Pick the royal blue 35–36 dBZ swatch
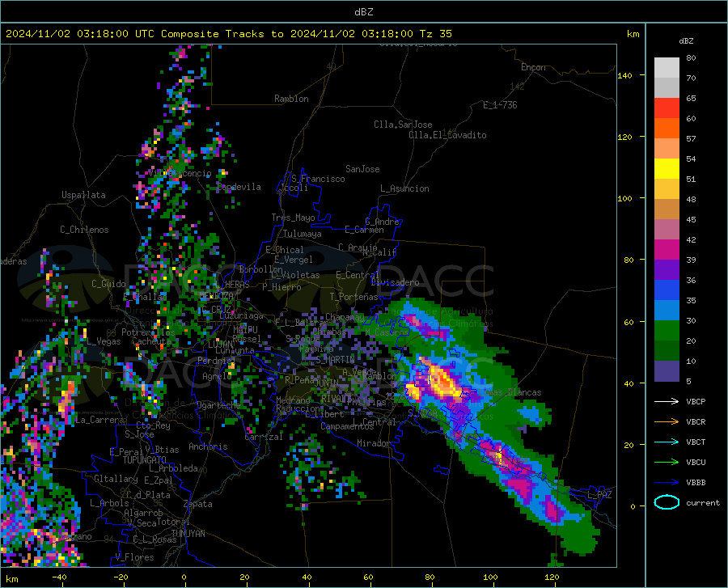This screenshot has width=728, height=588. pyautogui.click(x=667, y=290)
